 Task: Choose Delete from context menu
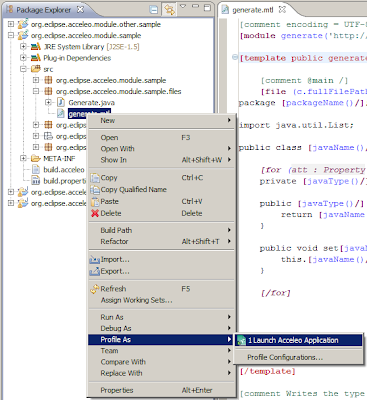(161, 213)
